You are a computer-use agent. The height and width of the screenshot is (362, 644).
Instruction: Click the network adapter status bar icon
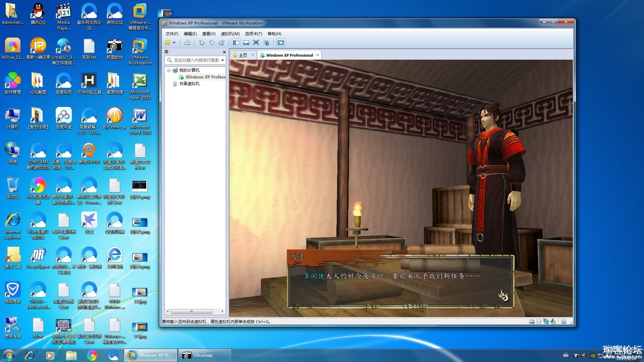click(x=546, y=322)
